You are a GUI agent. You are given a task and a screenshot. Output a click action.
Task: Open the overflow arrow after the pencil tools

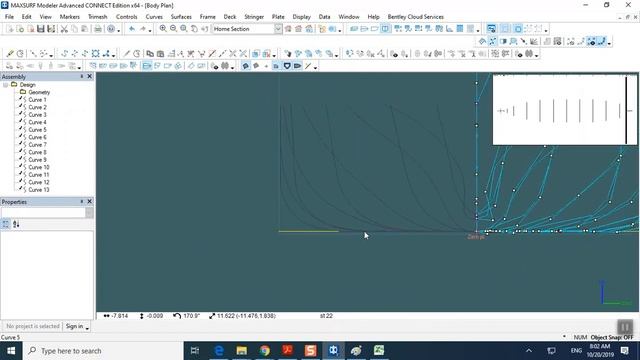point(51,55)
